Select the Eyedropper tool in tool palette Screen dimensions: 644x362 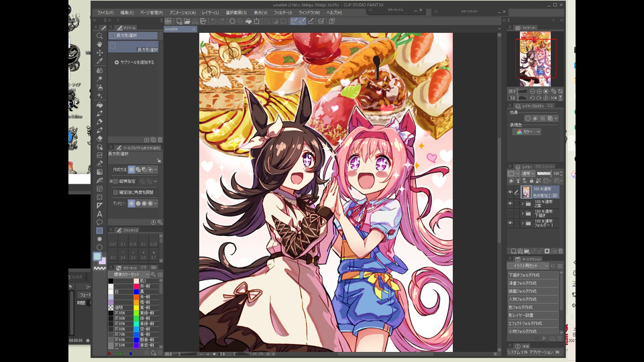99,61
